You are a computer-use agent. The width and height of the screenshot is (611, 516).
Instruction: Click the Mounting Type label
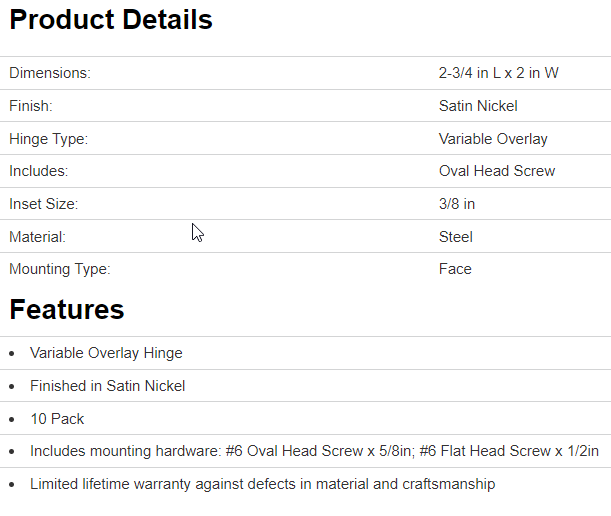pyautogui.click(x=59, y=269)
